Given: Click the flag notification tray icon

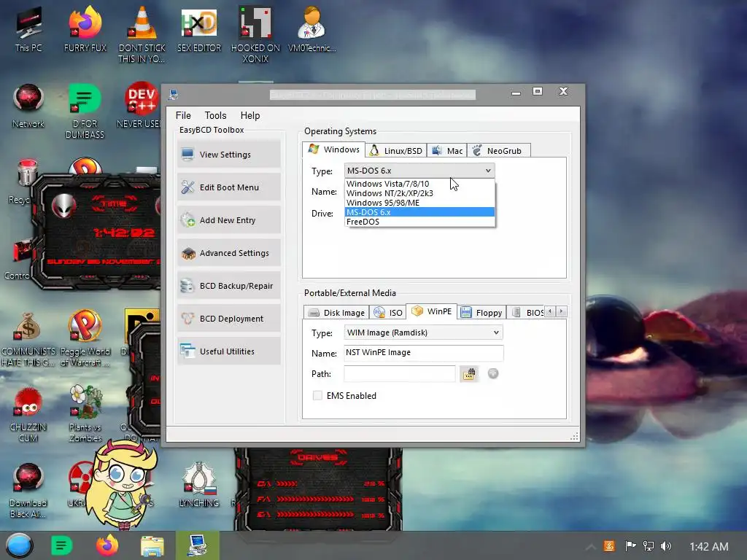Looking at the screenshot, I should click(x=630, y=545).
